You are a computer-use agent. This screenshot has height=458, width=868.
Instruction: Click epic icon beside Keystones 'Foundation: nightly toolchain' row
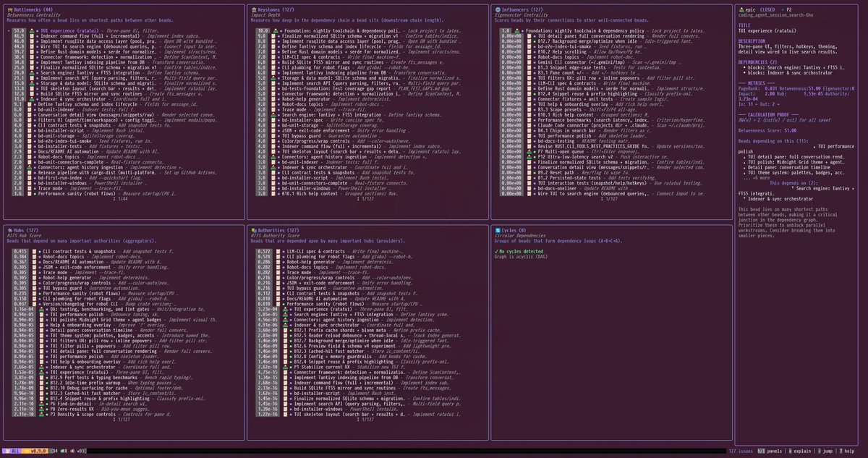[275, 31]
